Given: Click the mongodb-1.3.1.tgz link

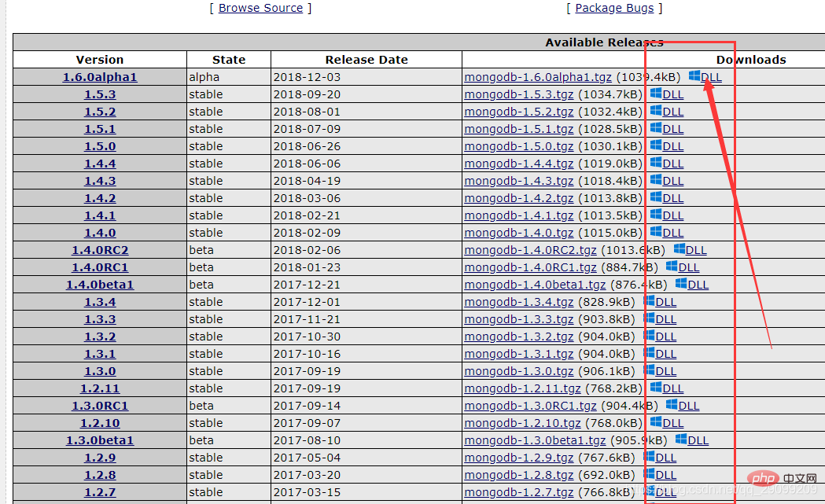Looking at the screenshot, I should point(519,354).
